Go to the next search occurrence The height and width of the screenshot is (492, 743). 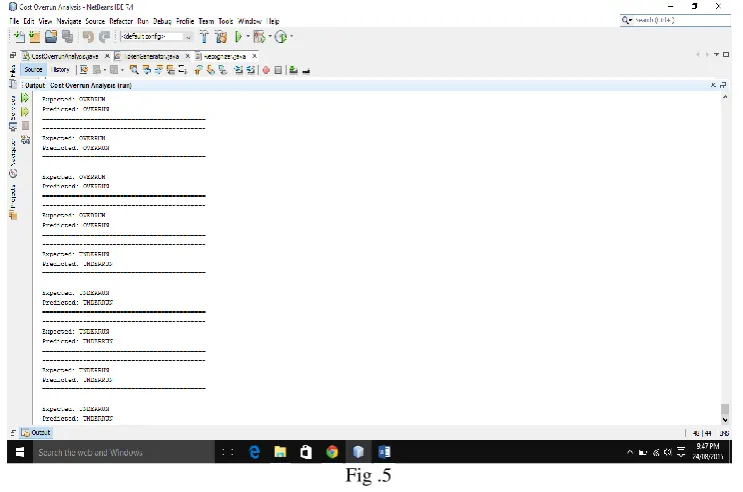point(159,70)
